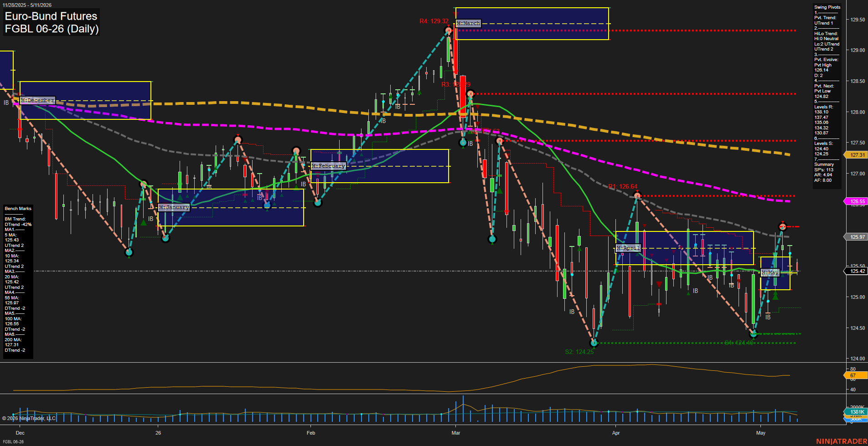Click the latest swing high pivot in May
Image resolution: width=868 pixels, height=446 pixels.
pyautogui.click(x=782, y=226)
